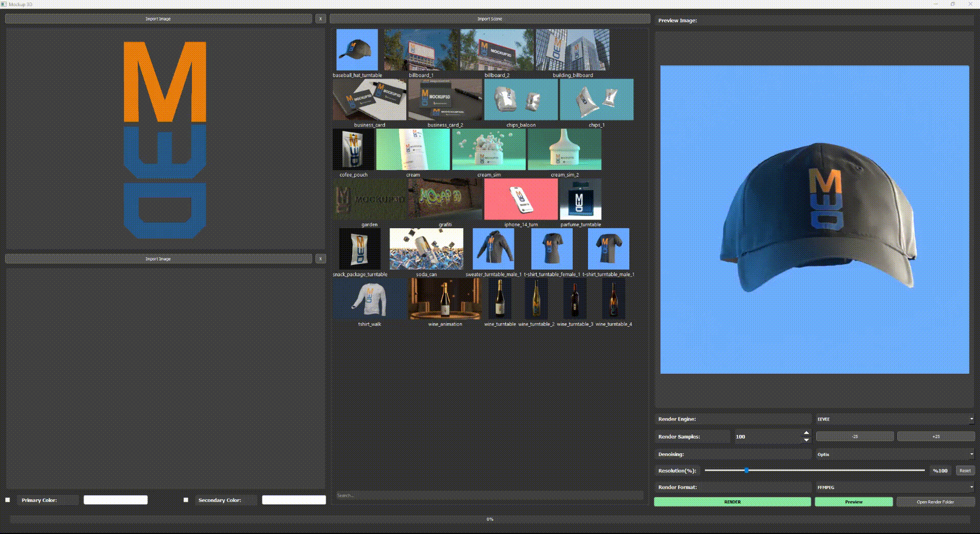
Task: Subtract 25 samples with the -25 button
Action: 855,436
